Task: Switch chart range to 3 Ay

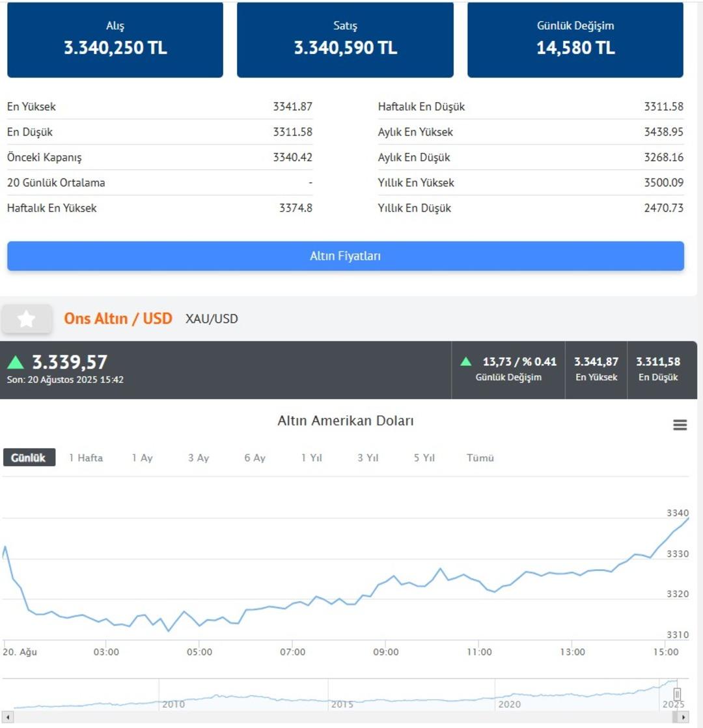Action: (x=198, y=458)
